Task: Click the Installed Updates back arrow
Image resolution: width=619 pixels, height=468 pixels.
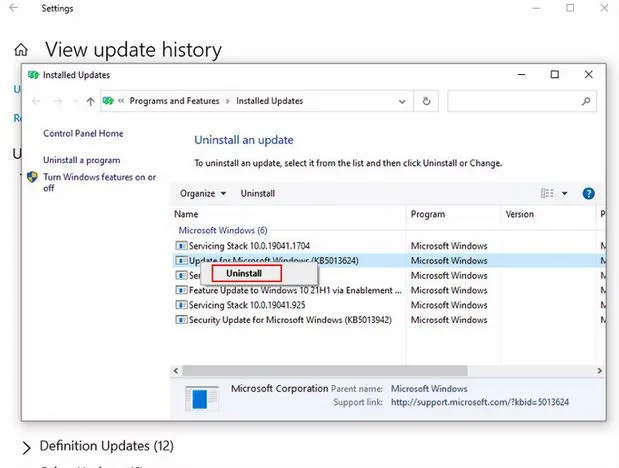Action: pyautogui.click(x=36, y=101)
